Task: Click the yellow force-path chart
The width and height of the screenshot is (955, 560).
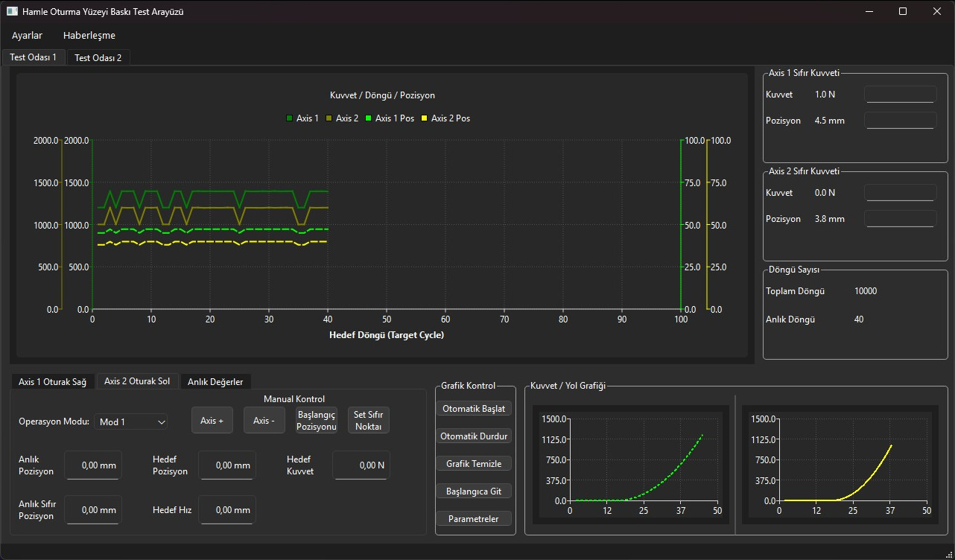Action: [x=841, y=465]
